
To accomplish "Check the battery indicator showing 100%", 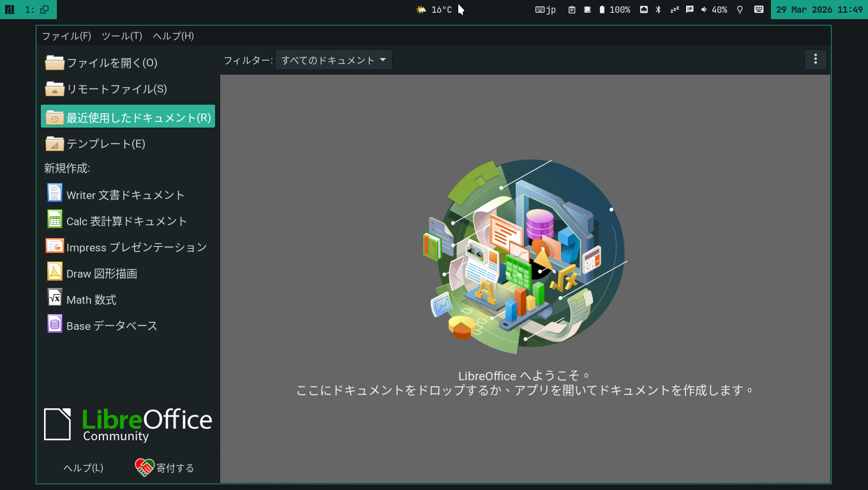I will point(615,10).
